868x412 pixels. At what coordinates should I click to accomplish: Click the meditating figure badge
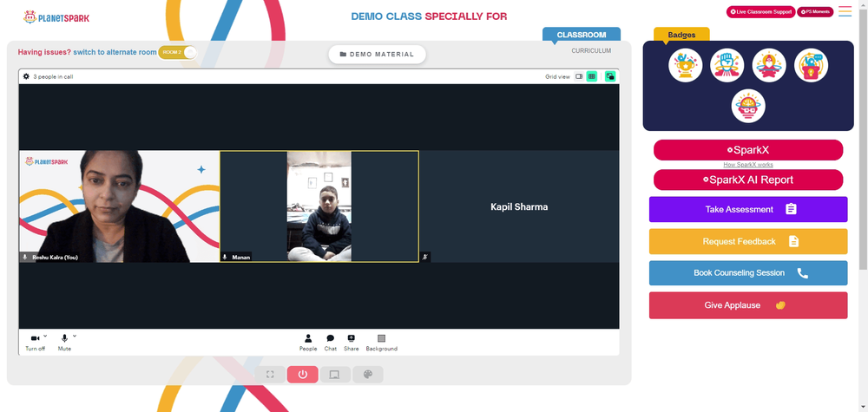click(769, 65)
